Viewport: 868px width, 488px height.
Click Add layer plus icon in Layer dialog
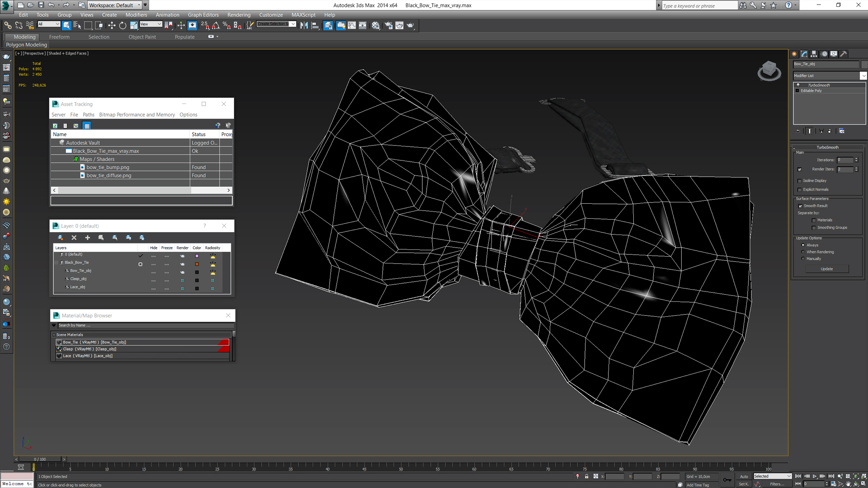pyautogui.click(x=87, y=238)
